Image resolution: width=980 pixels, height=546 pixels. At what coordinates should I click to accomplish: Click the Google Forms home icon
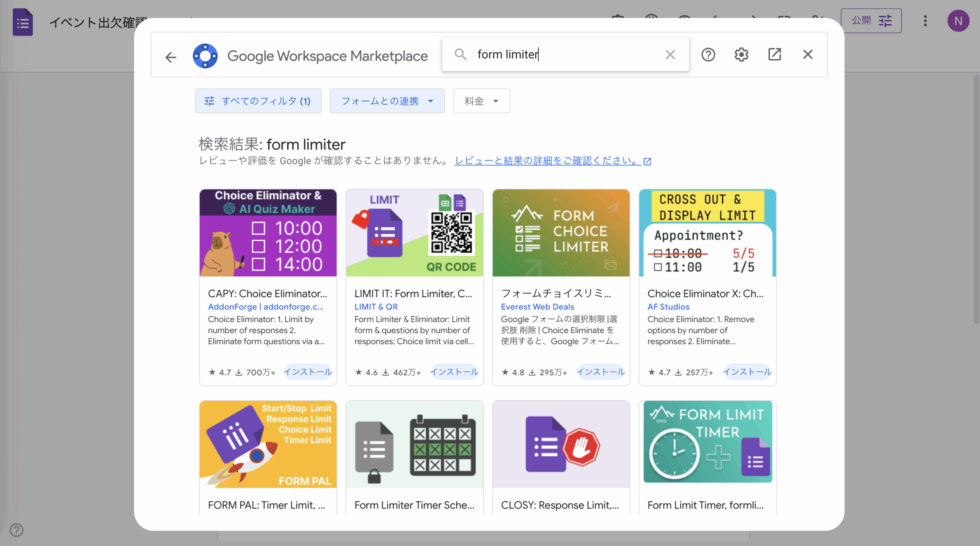coord(23,22)
